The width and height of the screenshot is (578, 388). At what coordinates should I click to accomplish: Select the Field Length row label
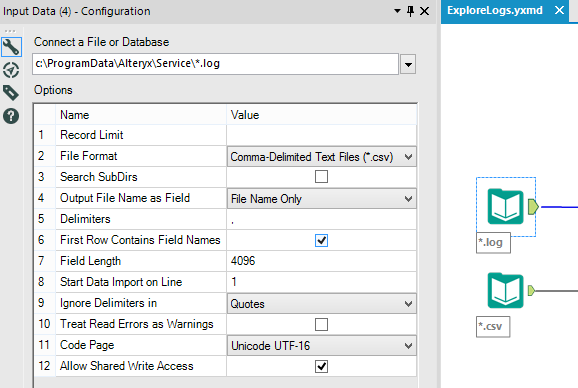(90, 261)
